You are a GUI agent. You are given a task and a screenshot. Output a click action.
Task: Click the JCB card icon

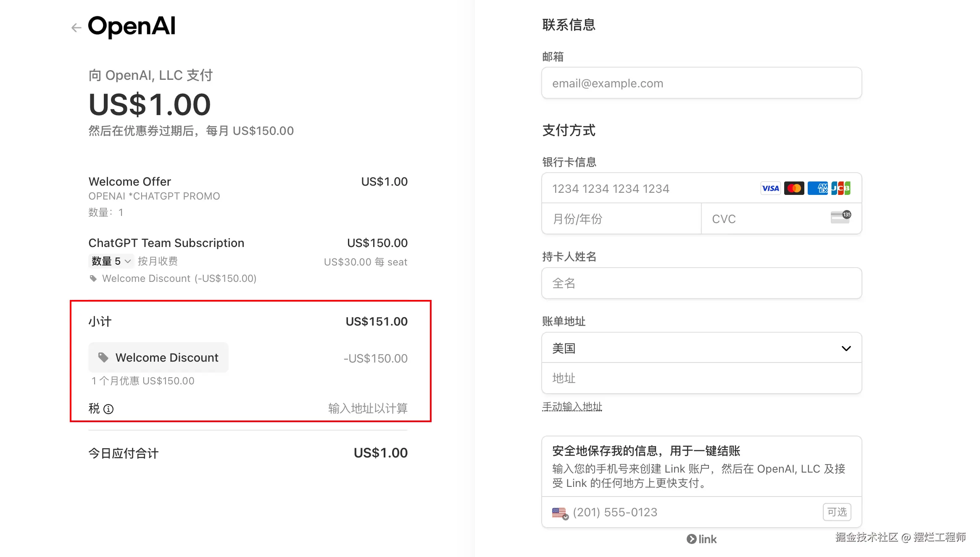(x=841, y=188)
